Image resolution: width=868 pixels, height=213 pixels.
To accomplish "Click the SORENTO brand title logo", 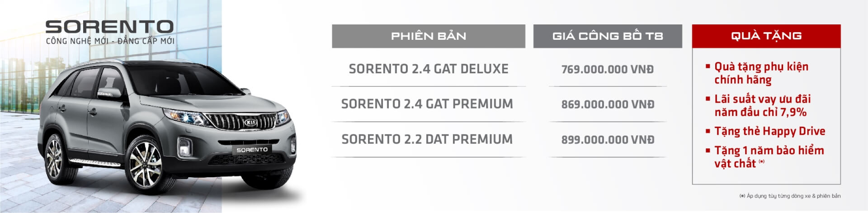I will coord(109,27).
